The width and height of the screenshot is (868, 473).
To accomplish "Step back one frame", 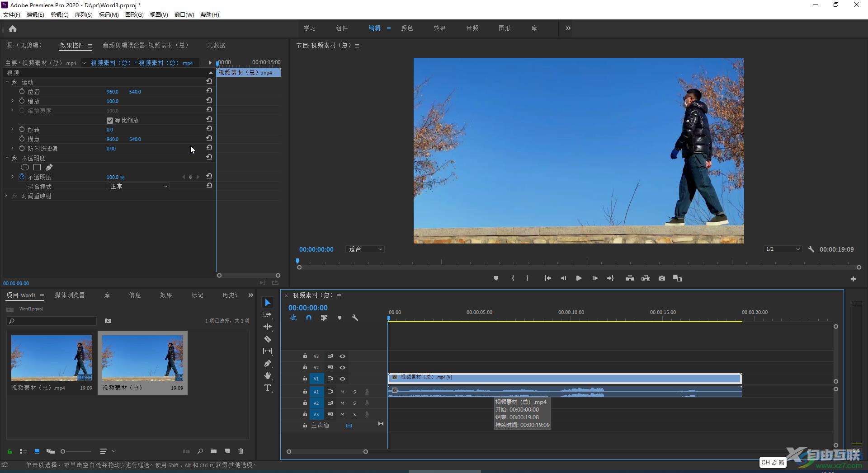I will pyautogui.click(x=563, y=278).
